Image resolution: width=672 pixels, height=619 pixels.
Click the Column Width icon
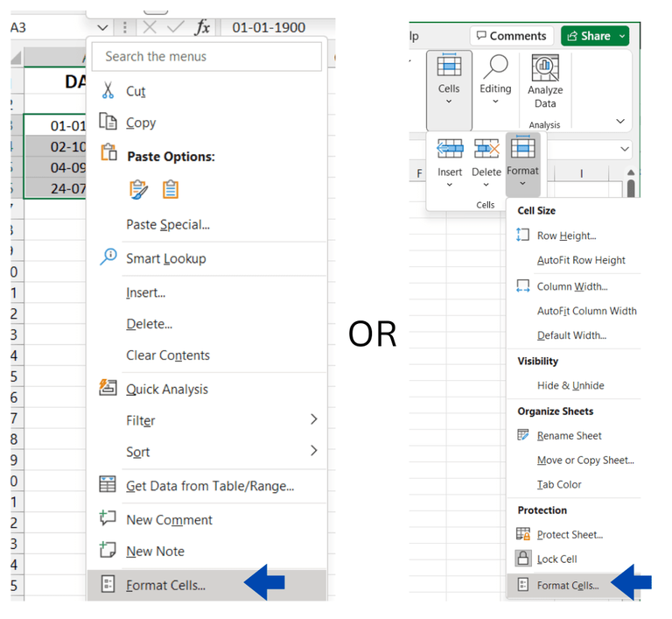click(x=523, y=285)
